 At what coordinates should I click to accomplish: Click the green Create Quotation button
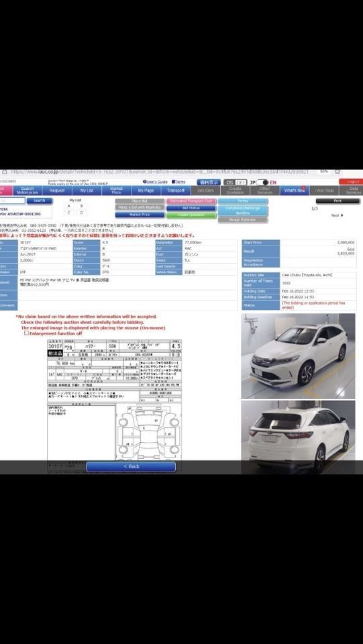point(191,215)
